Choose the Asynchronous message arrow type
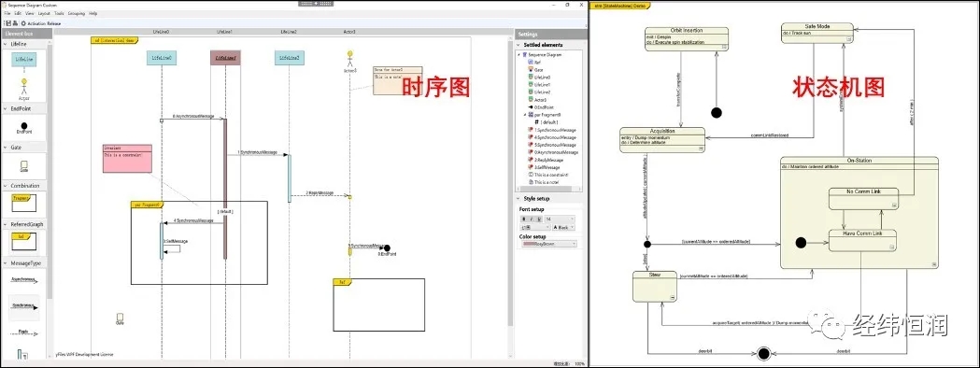The width and height of the screenshot is (980, 368). [x=23, y=280]
